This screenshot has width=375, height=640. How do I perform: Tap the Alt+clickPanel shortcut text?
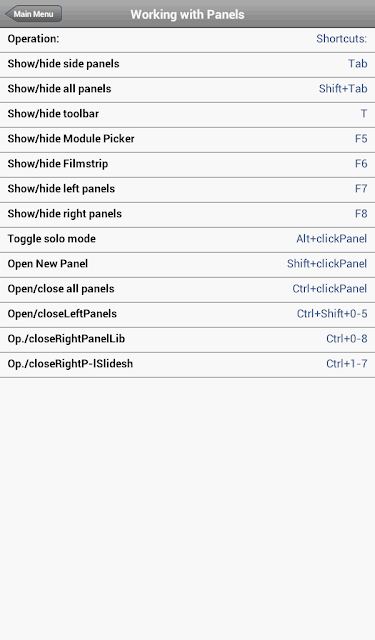tap(331, 239)
